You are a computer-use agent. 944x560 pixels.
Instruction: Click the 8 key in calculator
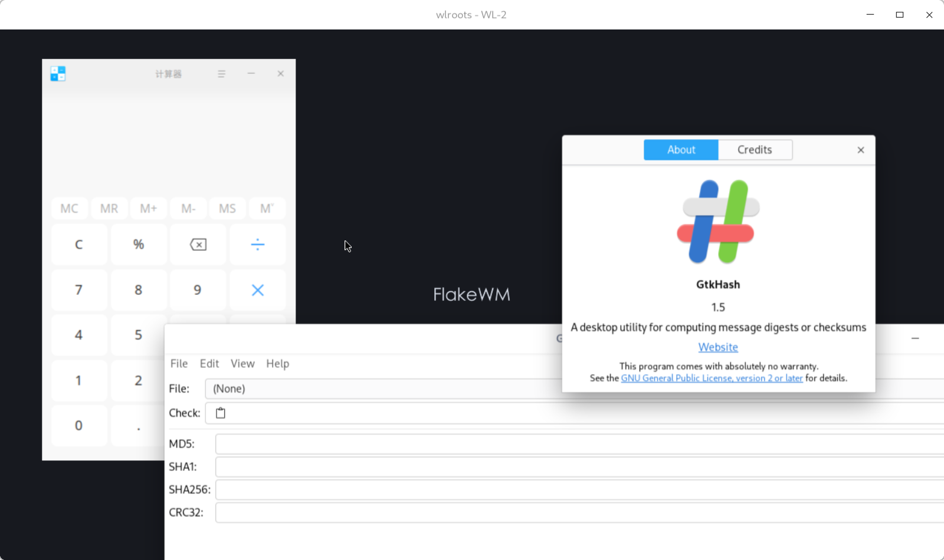[139, 289]
